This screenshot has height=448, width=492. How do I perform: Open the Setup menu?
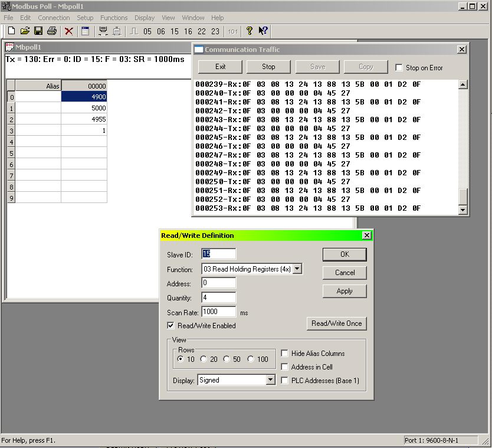pos(85,18)
